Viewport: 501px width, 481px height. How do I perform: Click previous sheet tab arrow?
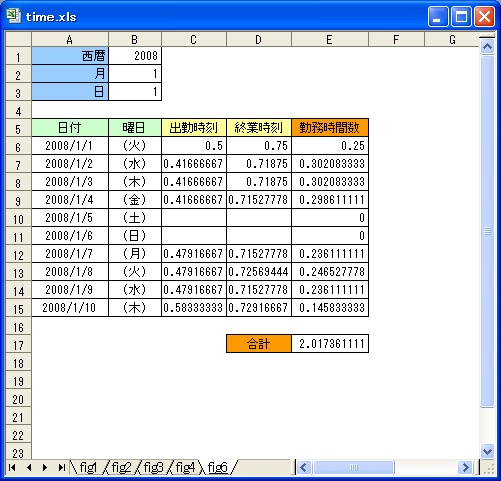point(29,468)
